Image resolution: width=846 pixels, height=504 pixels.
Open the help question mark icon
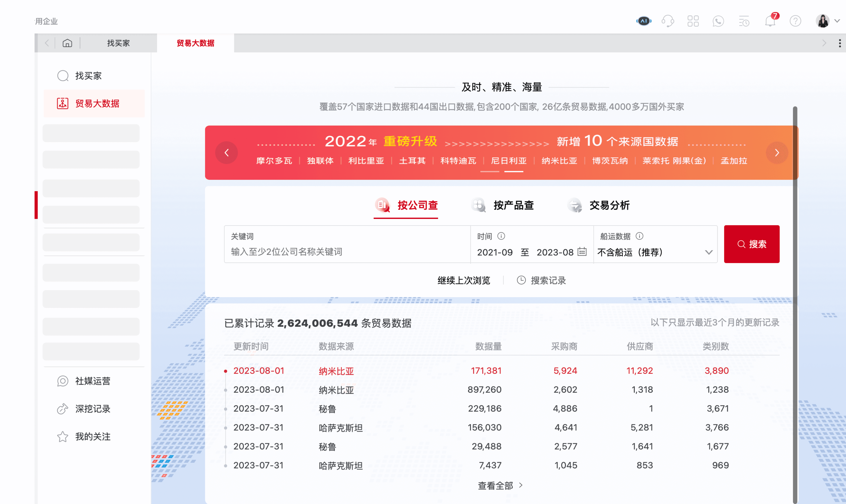click(795, 21)
